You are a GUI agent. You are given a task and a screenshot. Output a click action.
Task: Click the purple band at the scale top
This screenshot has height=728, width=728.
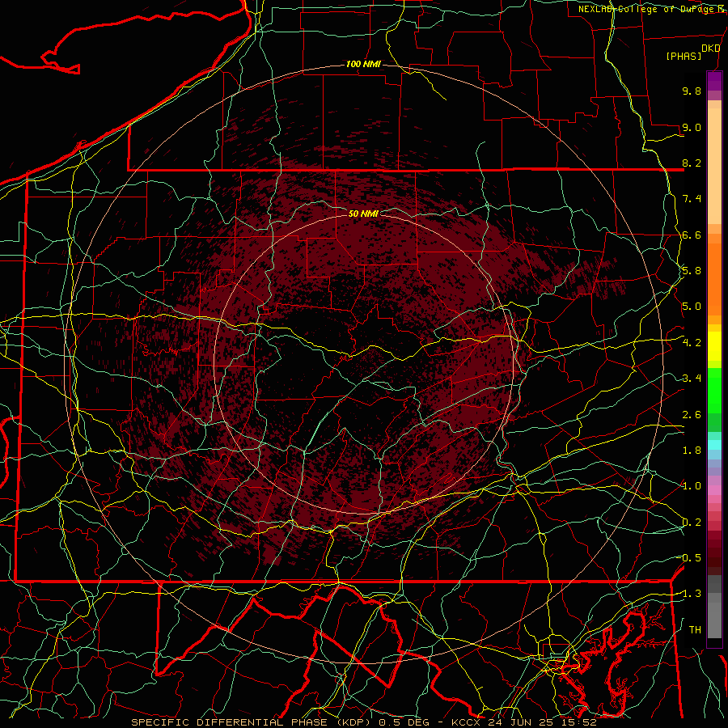pyautogui.click(x=714, y=81)
